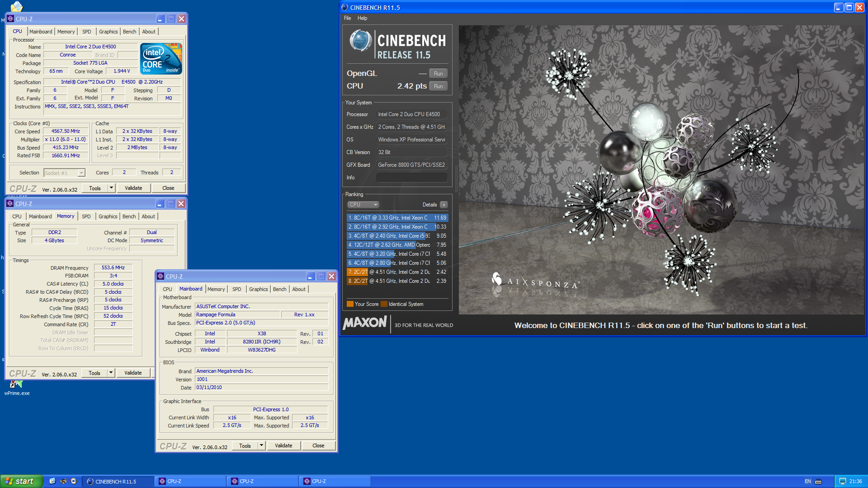Click the Tools button in the top CPU-Z CPU window
Screen dimensions: 868x488
click(x=95, y=188)
